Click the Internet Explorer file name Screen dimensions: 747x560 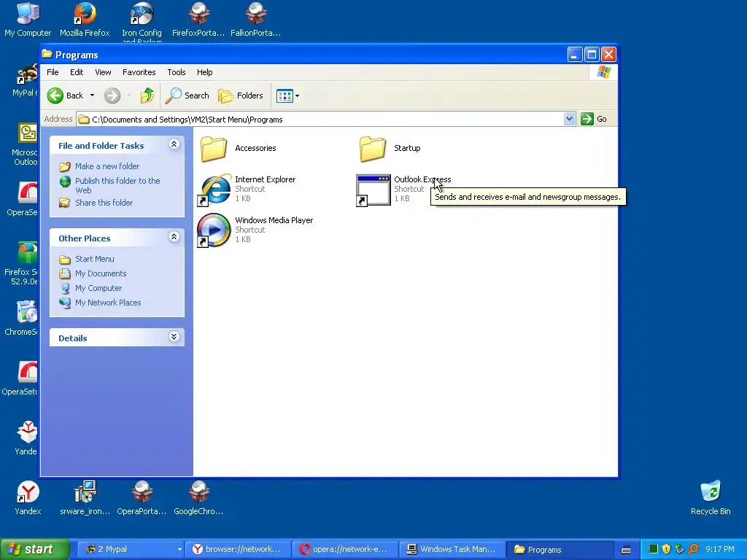(265, 179)
